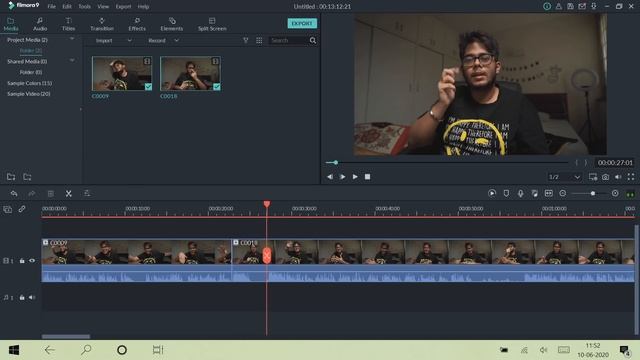Open Windows Start menu

click(14, 350)
